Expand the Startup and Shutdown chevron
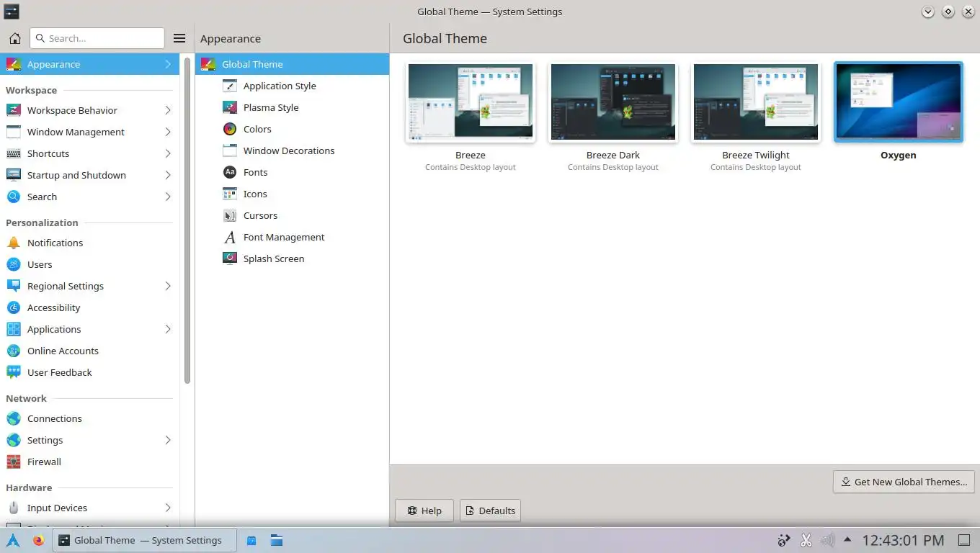The width and height of the screenshot is (980, 553). point(168,175)
